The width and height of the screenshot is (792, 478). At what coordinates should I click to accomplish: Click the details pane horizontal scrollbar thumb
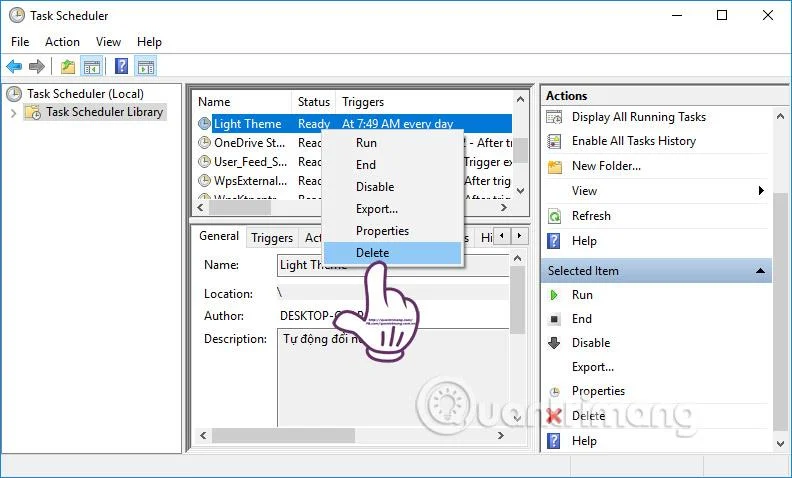click(x=283, y=436)
